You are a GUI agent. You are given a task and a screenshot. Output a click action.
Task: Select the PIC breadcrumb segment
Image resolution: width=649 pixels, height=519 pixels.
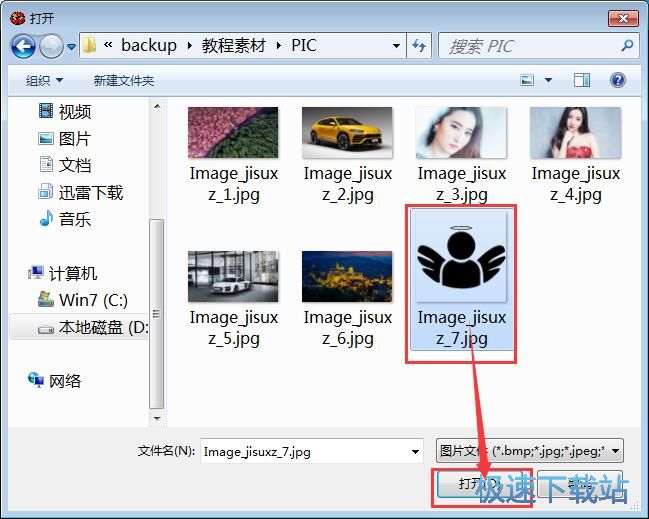tap(304, 45)
